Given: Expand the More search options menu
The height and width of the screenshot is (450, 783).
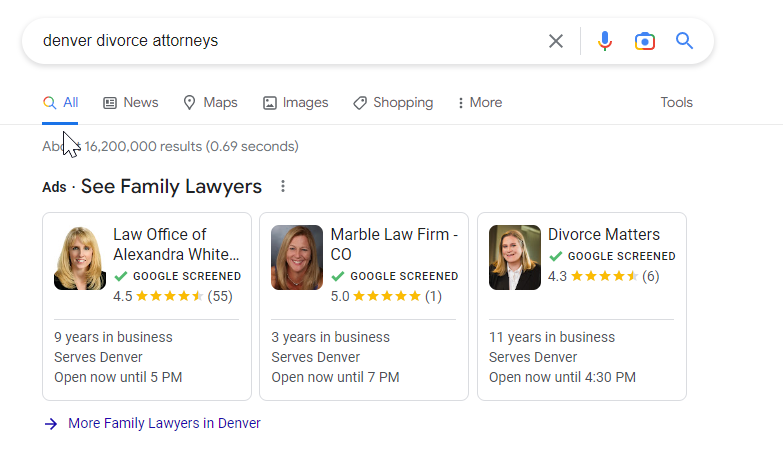Looking at the screenshot, I should pos(480,102).
